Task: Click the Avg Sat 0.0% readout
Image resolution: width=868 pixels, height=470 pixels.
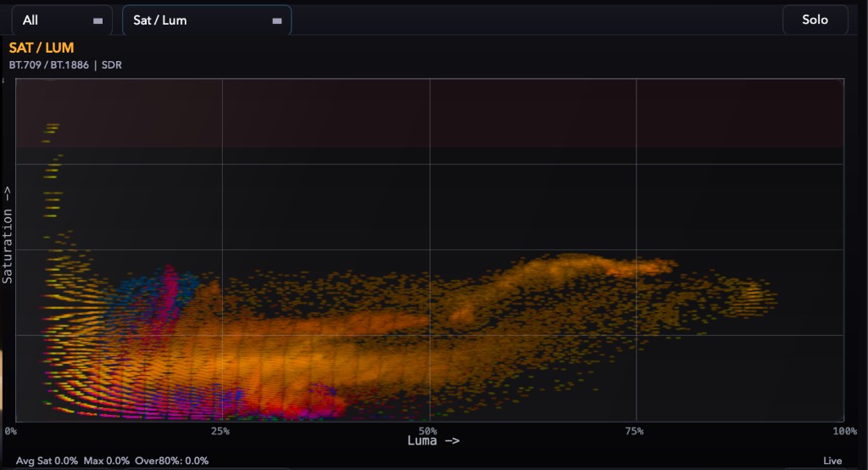Action: [x=47, y=461]
